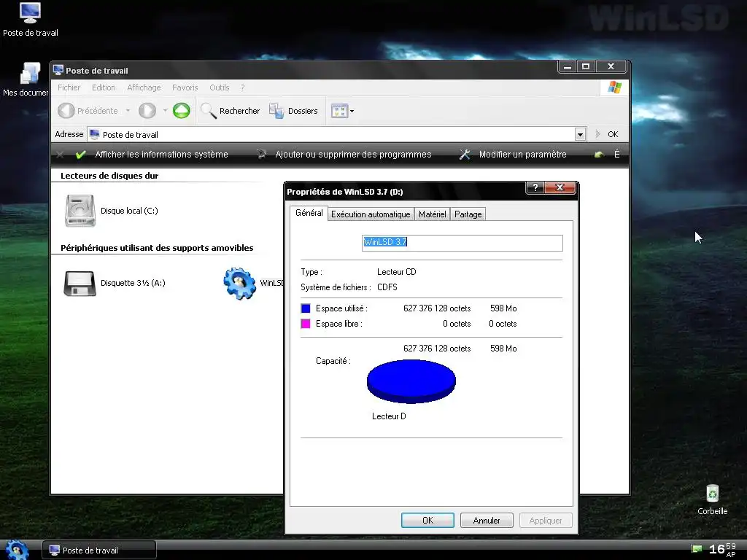
Task: Open the ? help menu
Action: (242, 87)
